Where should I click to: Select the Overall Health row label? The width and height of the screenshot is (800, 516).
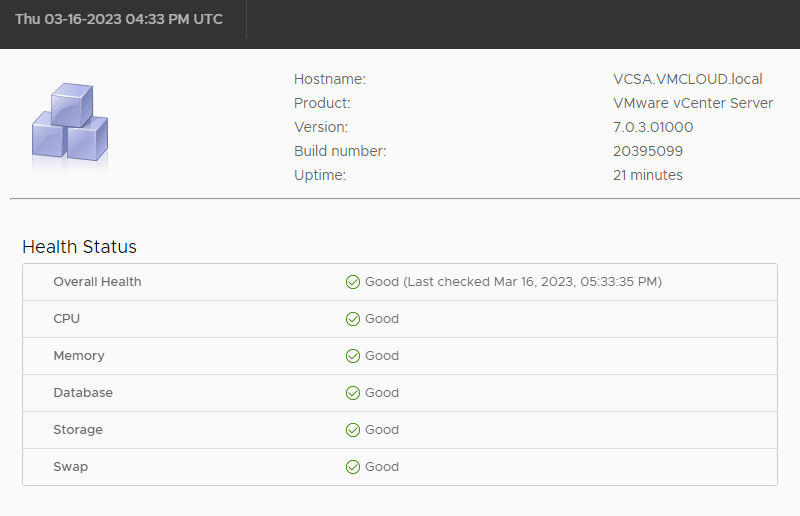97,282
